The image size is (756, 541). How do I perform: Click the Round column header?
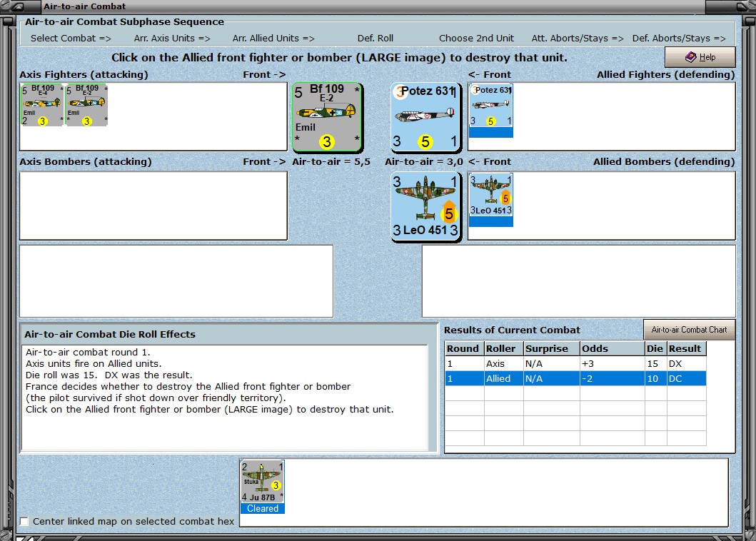point(464,348)
